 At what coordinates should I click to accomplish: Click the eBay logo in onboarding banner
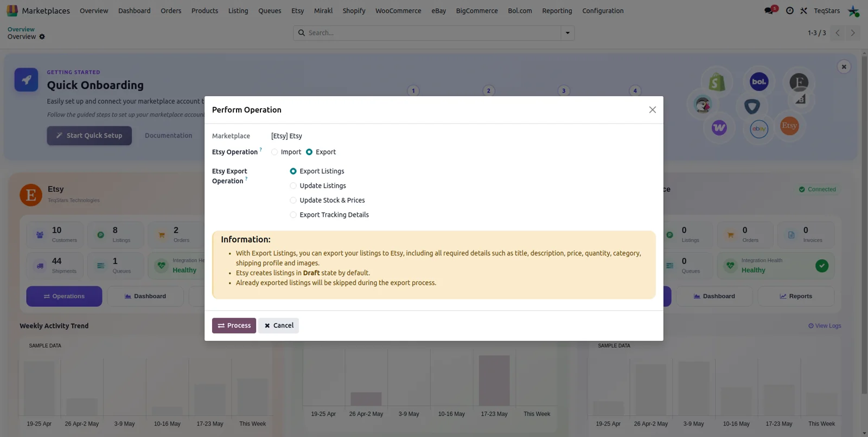[x=759, y=129]
